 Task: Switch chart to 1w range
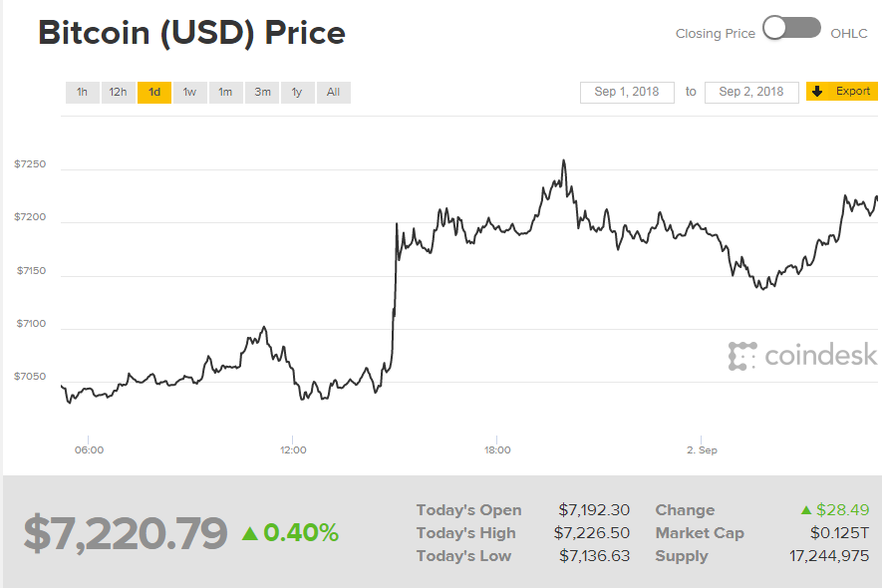(189, 93)
